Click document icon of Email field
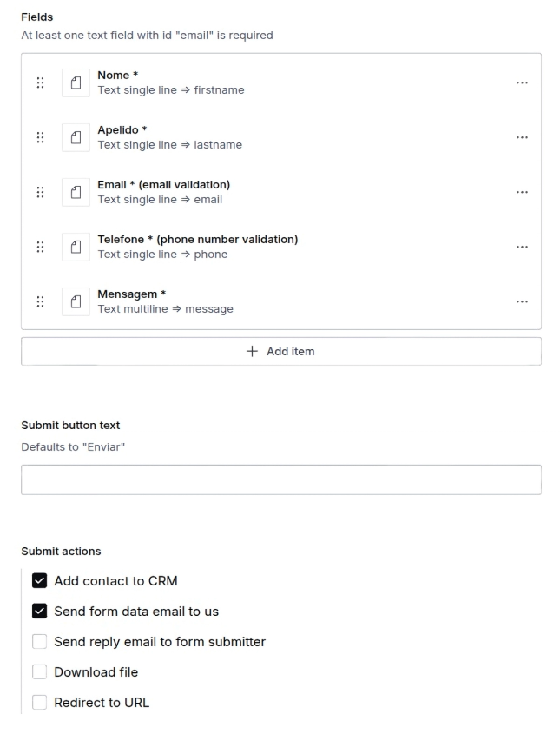The image size is (560, 734). pos(76,192)
